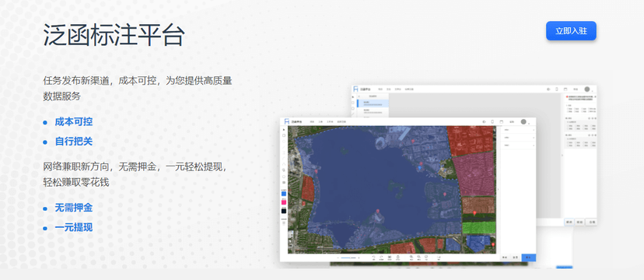Viewport: 644px width, 280px height.
Task: Click the redo icon in bottom toolbar
Action: 381,257
